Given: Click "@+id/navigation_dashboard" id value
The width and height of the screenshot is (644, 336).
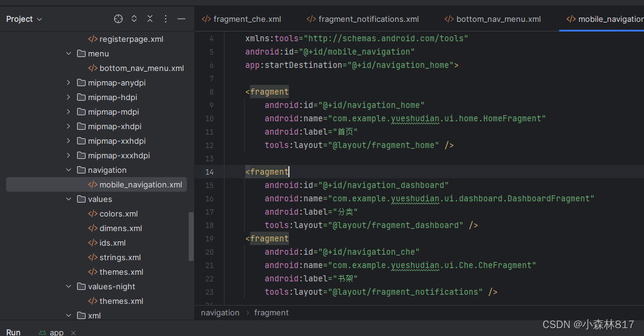Looking at the screenshot, I should [383, 185].
